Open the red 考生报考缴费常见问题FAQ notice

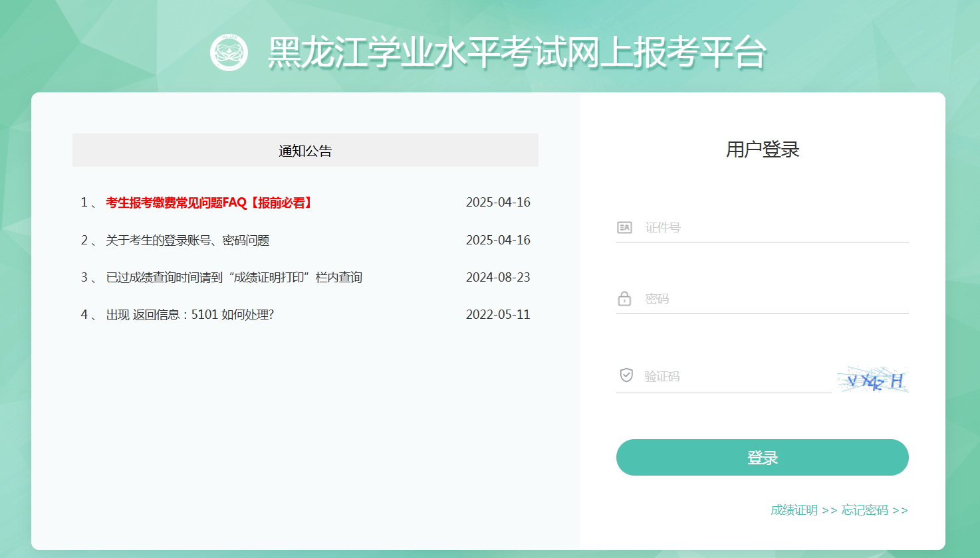pos(209,203)
